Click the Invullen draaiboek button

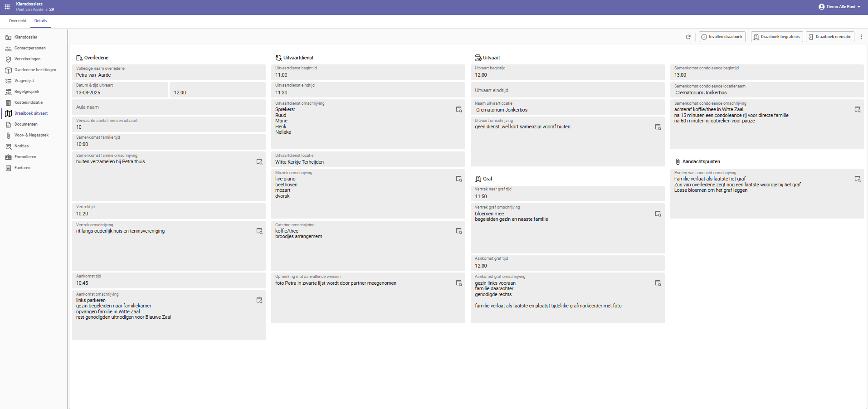point(722,37)
